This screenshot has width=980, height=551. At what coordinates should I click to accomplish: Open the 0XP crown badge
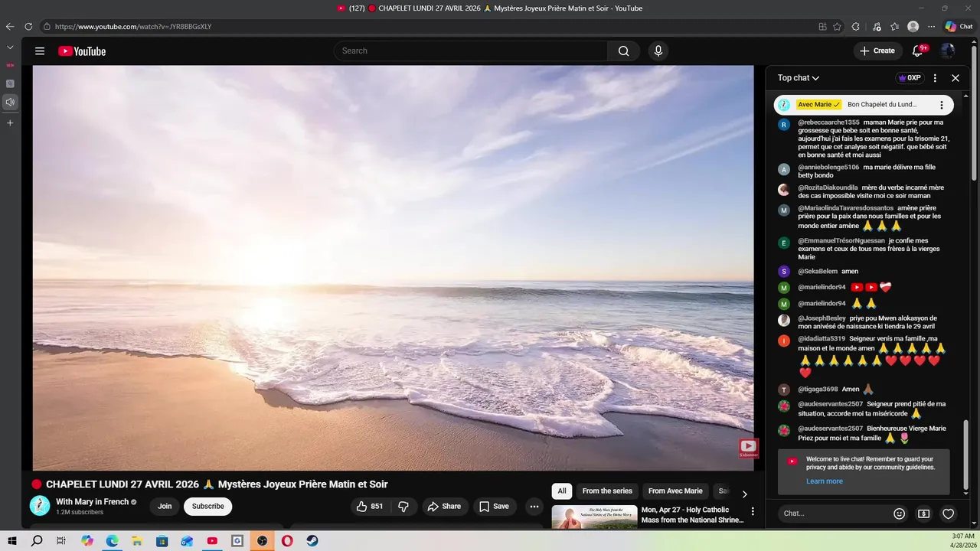(x=910, y=78)
